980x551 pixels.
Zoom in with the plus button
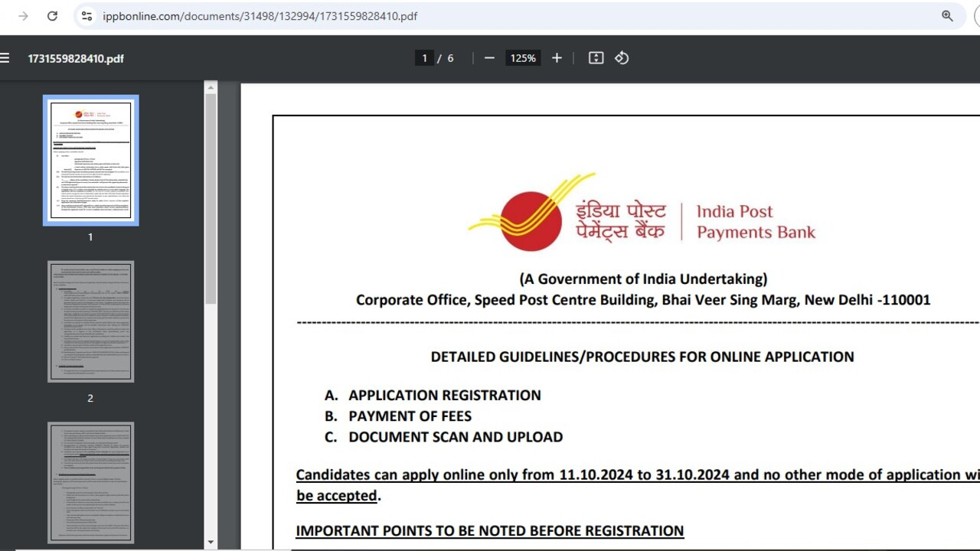[x=557, y=58]
